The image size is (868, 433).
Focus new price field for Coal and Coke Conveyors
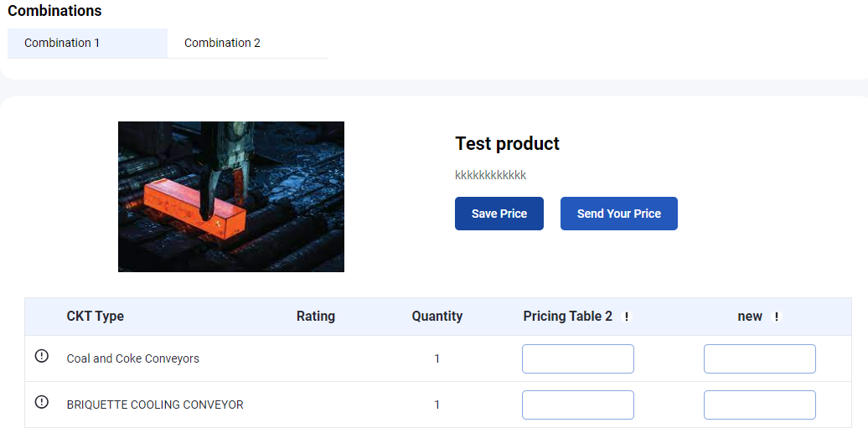point(759,358)
